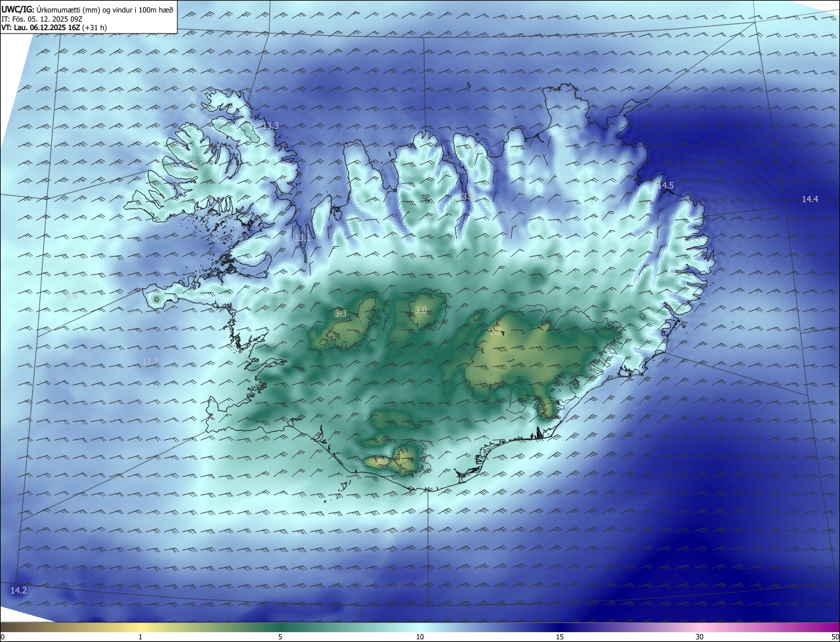This screenshot has height=642, width=840.
Task: Click the 5 tick on the color scale
Action: click(x=280, y=637)
